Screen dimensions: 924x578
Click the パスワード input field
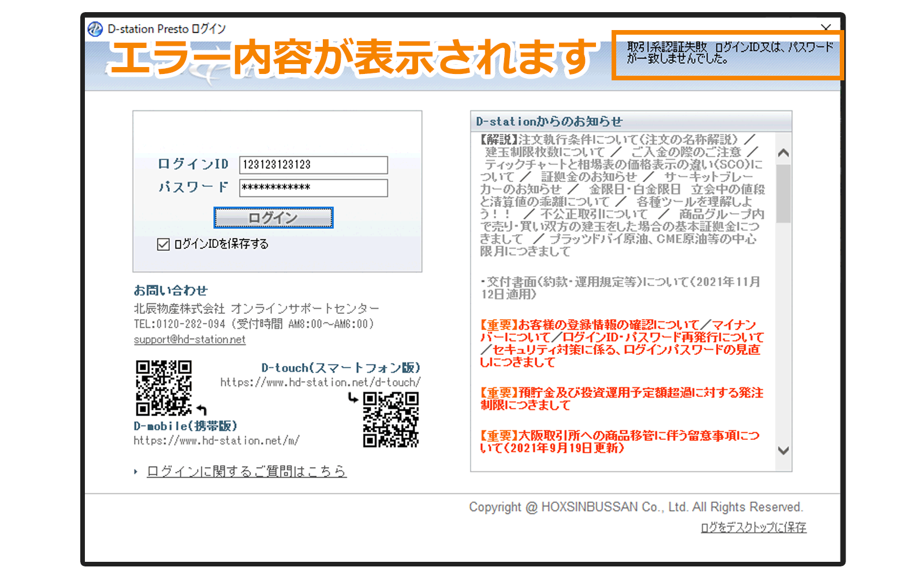pyautogui.click(x=313, y=188)
